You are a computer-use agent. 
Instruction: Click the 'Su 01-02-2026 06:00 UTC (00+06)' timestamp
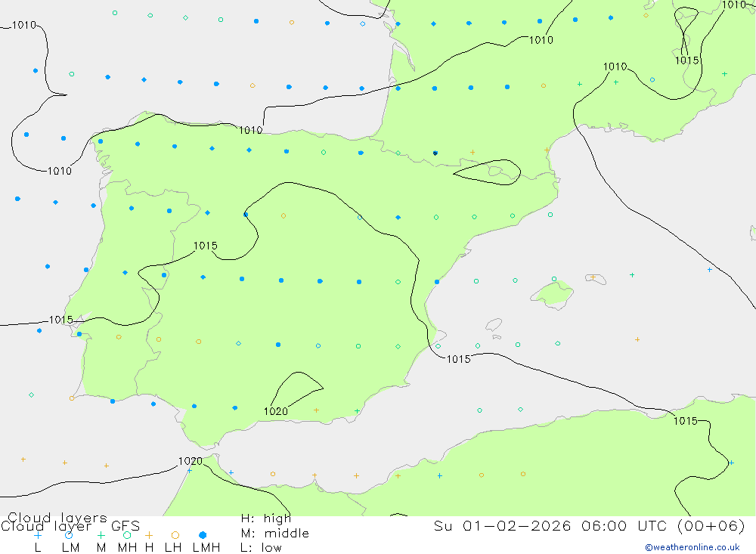point(589,525)
